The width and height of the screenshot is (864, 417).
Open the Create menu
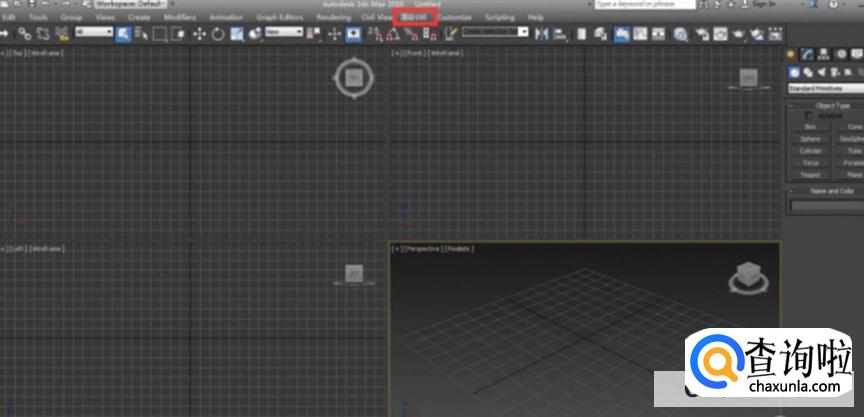coord(139,18)
